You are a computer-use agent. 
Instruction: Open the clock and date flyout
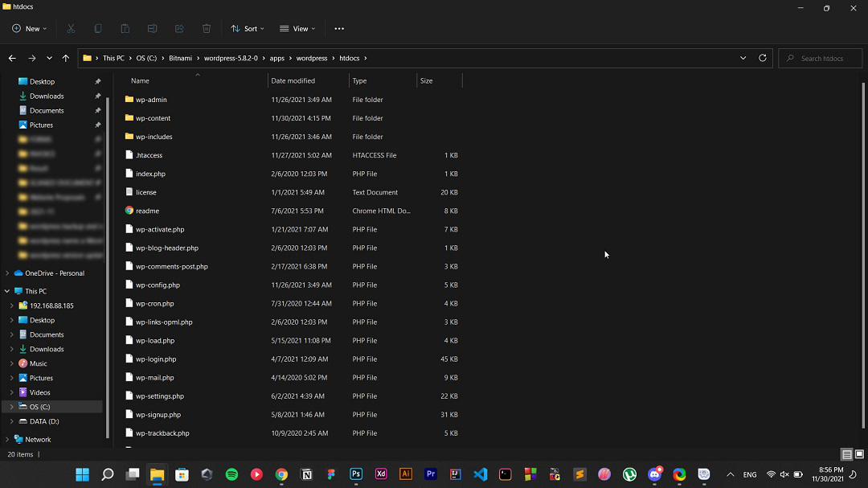click(828, 474)
